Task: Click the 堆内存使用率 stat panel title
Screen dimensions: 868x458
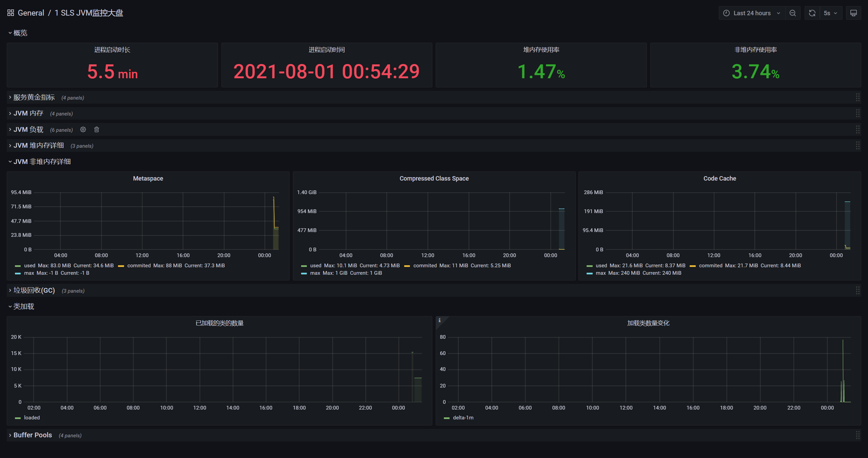Action: click(x=541, y=50)
